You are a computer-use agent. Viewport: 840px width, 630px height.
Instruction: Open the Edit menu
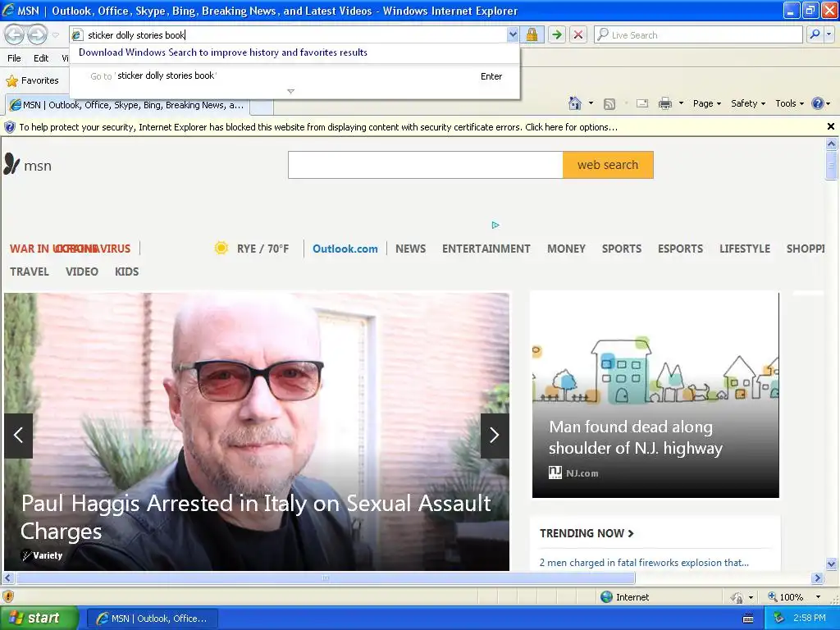(x=41, y=58)
